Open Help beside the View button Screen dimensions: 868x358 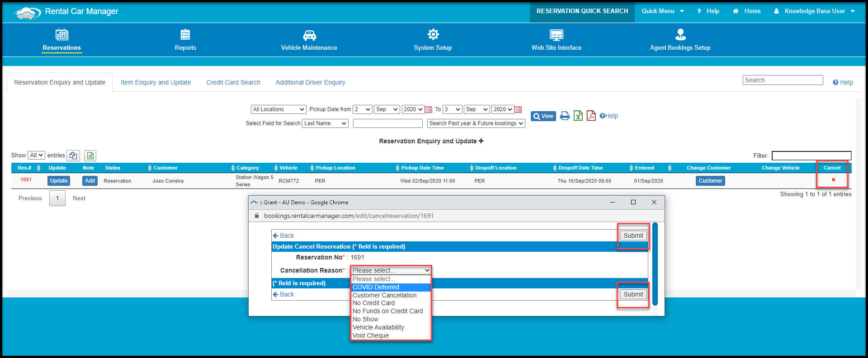click(609, 116)
